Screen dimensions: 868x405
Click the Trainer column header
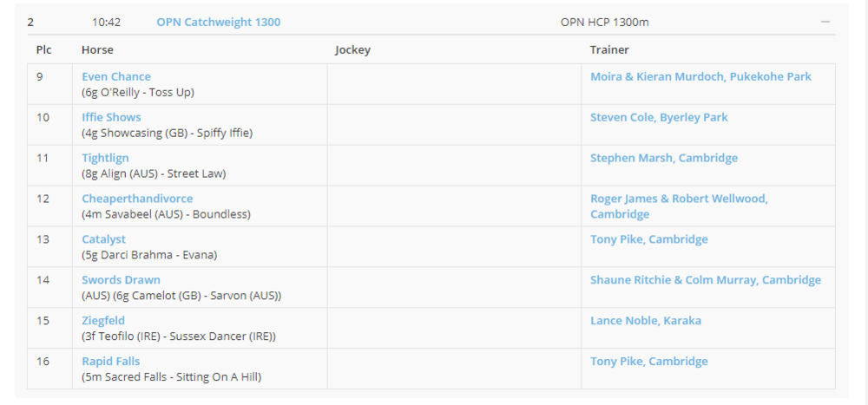coord(609,49)
